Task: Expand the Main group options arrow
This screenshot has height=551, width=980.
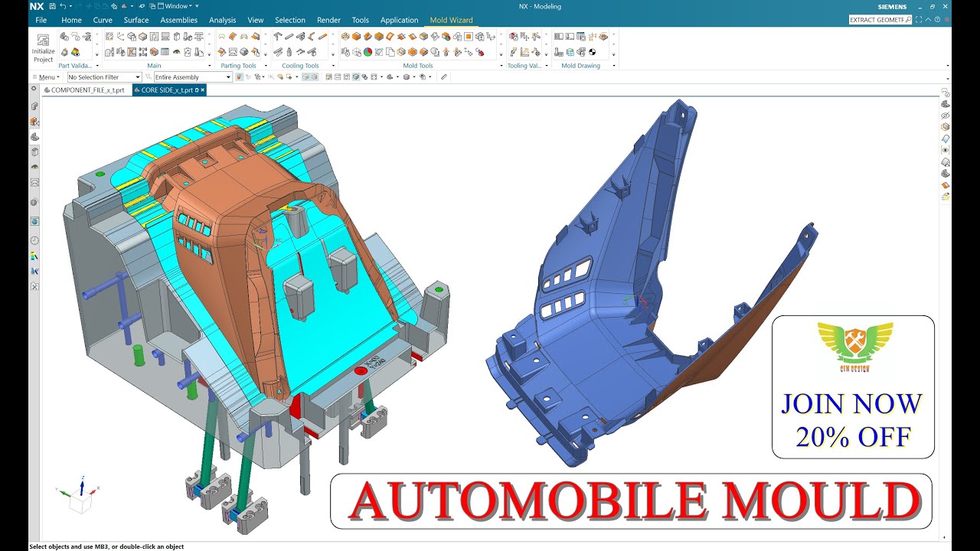Action: pos(210,66)
